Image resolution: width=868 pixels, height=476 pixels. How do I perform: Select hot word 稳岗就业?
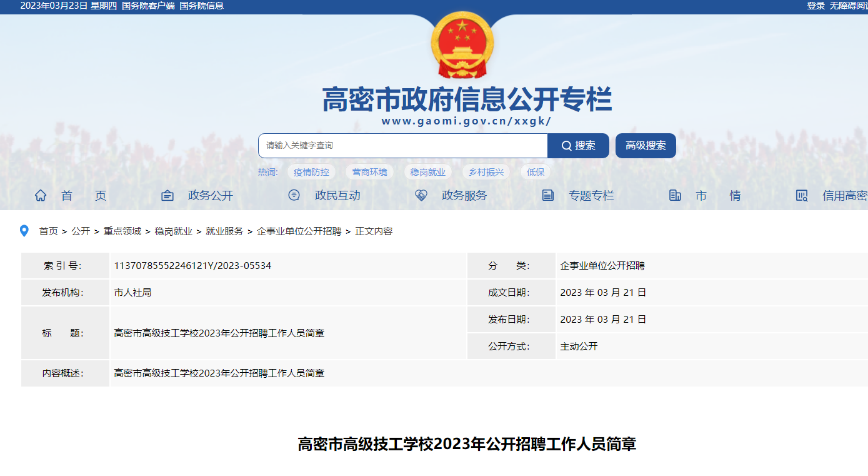tap(428, 172)
